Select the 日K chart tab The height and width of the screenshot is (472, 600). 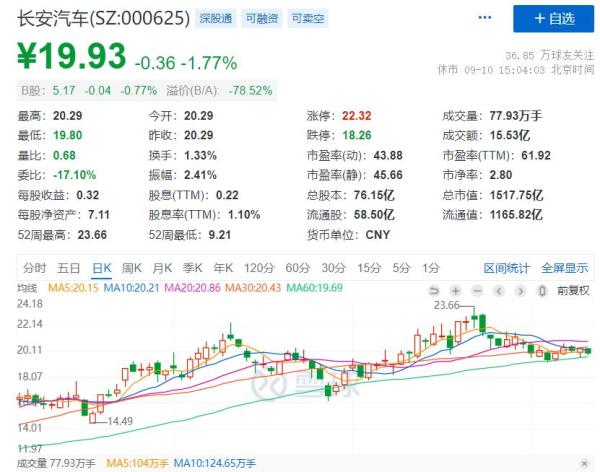[x=102, y=268]
